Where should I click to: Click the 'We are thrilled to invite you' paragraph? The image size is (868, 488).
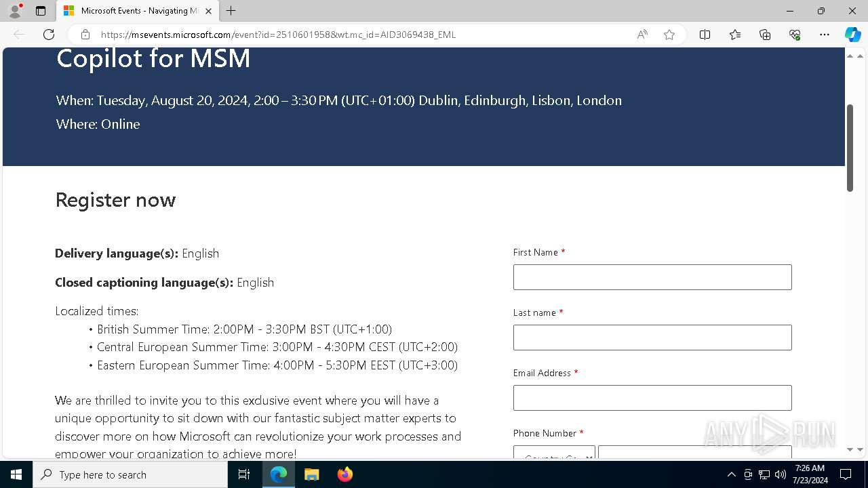[258, 427]
